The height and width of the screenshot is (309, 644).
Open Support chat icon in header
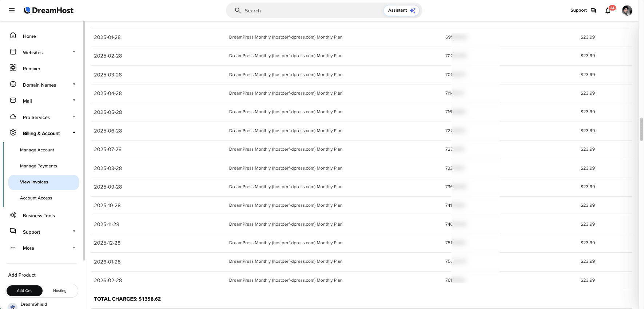pos(593,11)
